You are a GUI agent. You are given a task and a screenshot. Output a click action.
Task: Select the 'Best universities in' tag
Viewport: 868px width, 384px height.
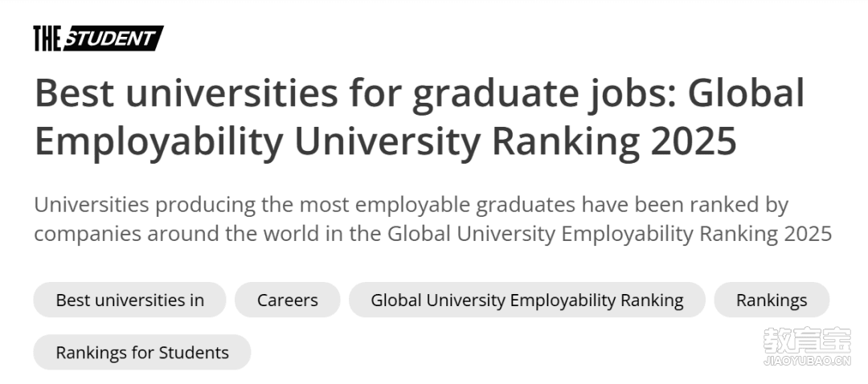129,300
